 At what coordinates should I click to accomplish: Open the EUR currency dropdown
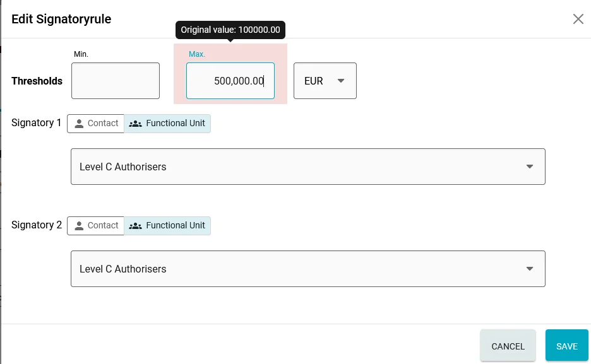click(325, 81)
